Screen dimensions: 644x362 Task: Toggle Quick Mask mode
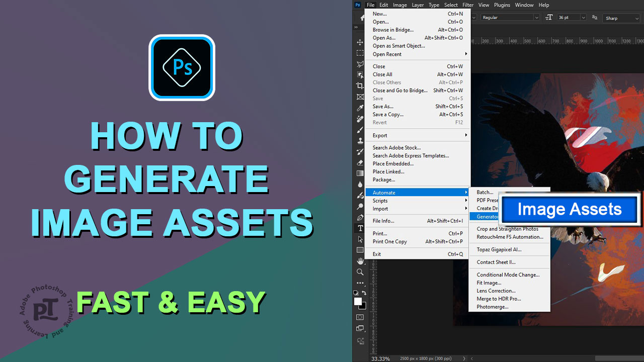[x=360, y=317]
